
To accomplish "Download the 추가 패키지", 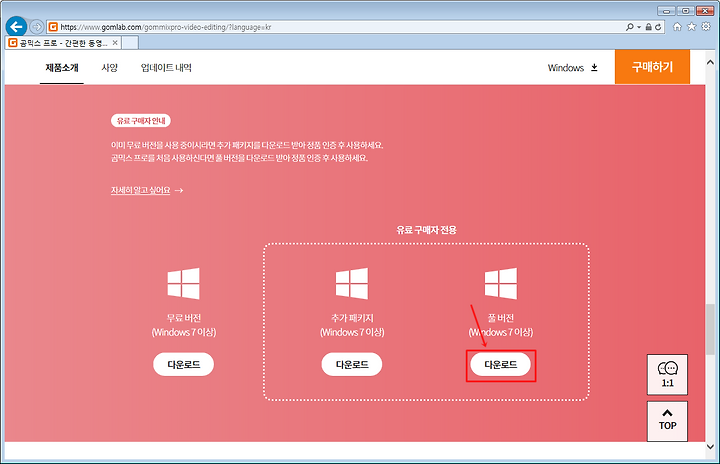I will (x=352, y=364).
